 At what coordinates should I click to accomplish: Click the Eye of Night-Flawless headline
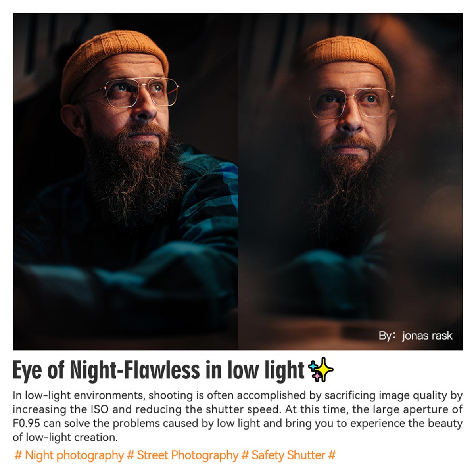158,370
